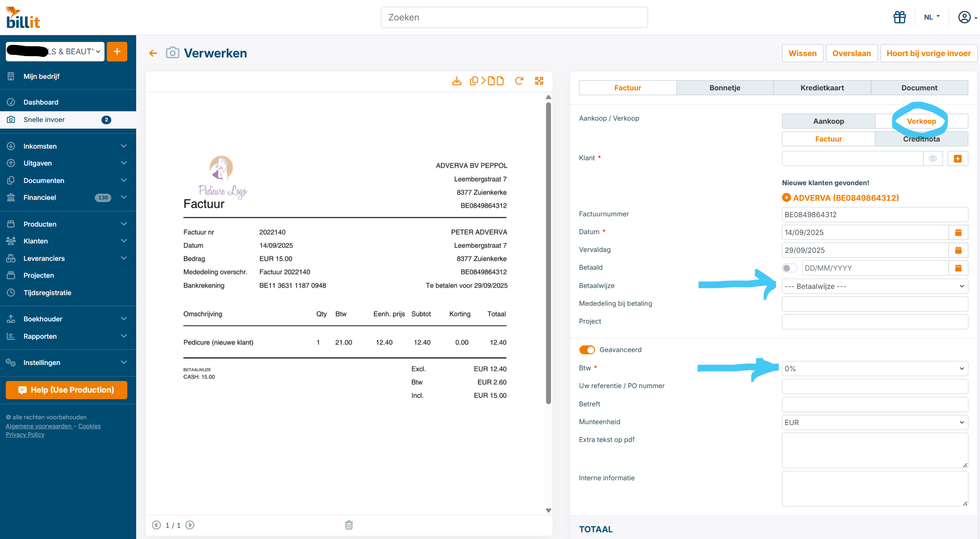Image resolution: width=980 pixels, height=539 pixels.
Task: Click the rotate document icon
Action: 519,81
